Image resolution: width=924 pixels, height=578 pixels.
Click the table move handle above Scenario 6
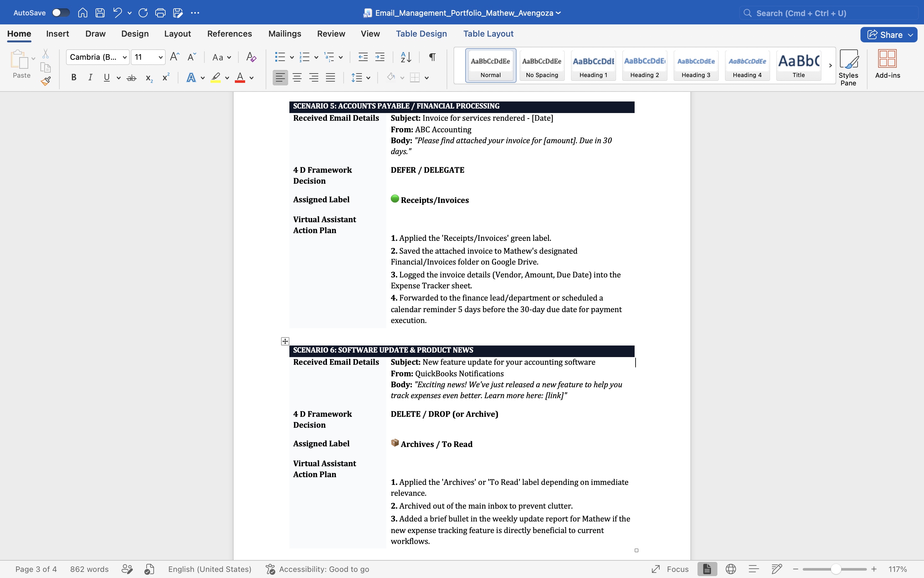click(285, 341)
